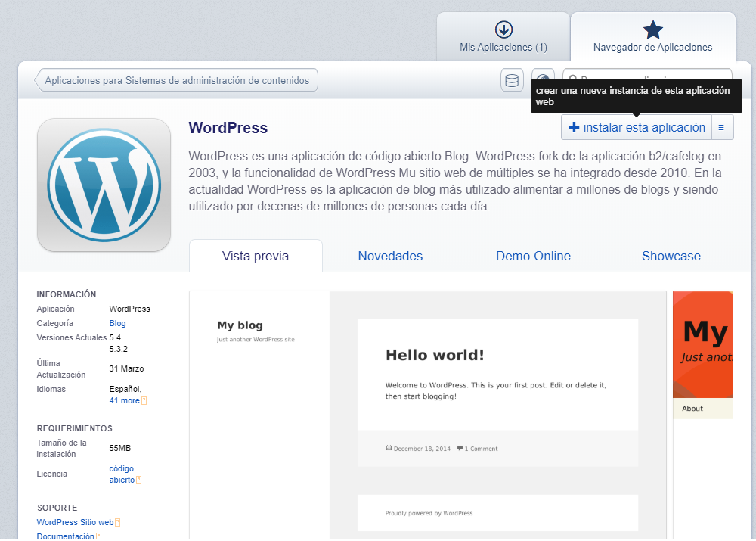The height and width of the screenshot is (541, 756).
Task: Follow the Blog category link
Action: tap(117, 323)
